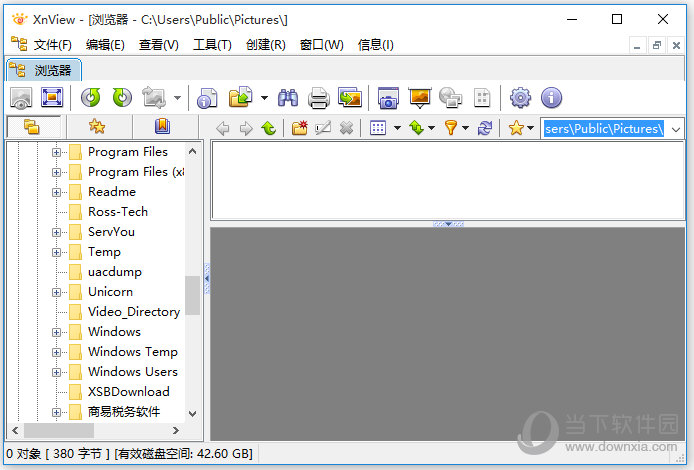Viewport: 694px width, 470px height.
Task: Open Search with the binoculars icon
Action: click(288, 98)
